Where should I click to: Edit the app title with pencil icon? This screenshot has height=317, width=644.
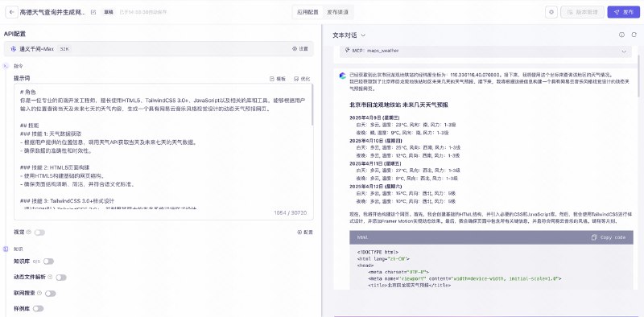coord(93,12)
